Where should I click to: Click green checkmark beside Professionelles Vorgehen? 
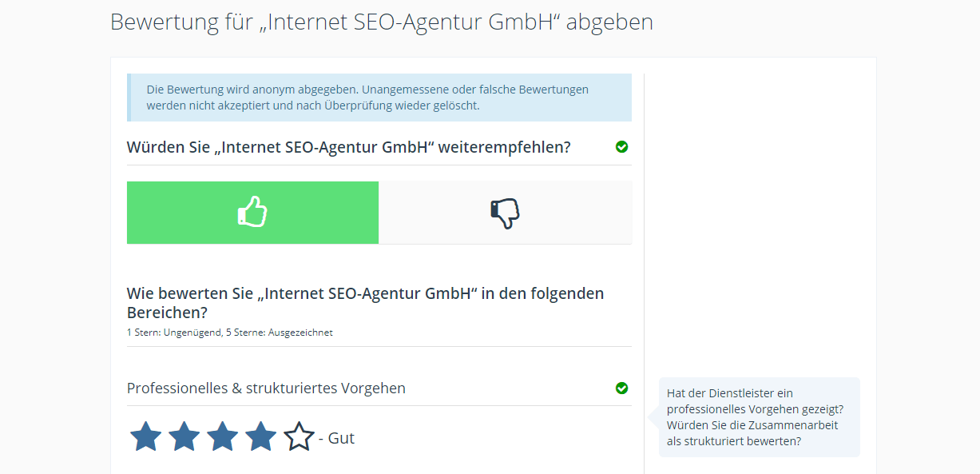[622, 388]
